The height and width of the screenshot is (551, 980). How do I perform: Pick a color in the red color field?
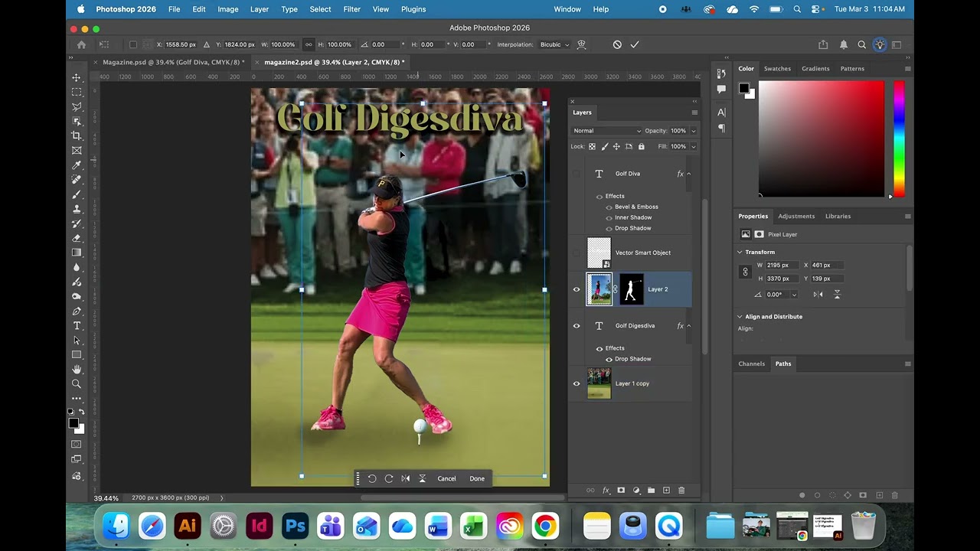click(x=821, y=139)
